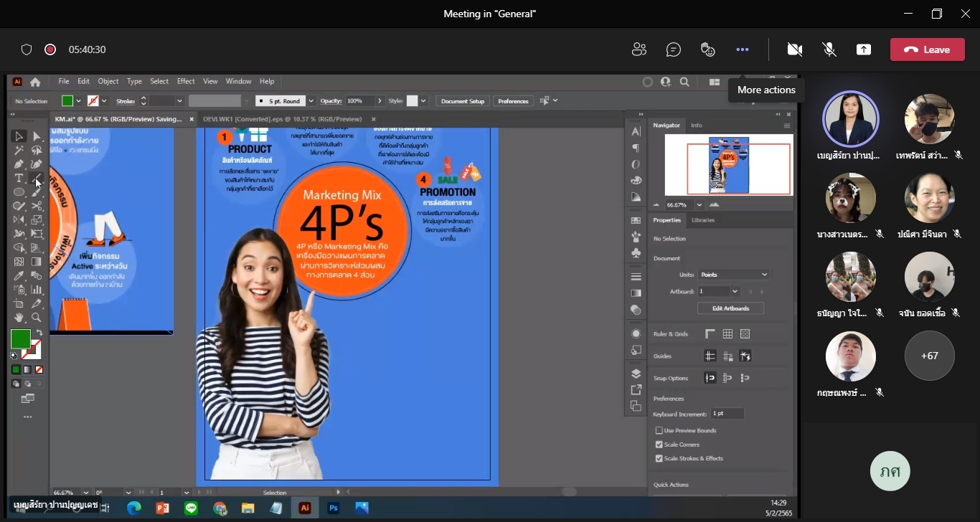Expand fill color dropdown in control bar

(78, 101)
